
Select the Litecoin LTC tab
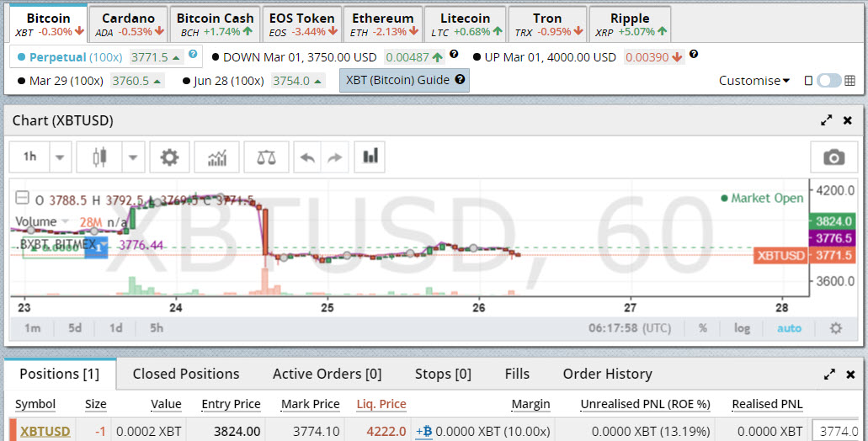(x=466, y=24)
